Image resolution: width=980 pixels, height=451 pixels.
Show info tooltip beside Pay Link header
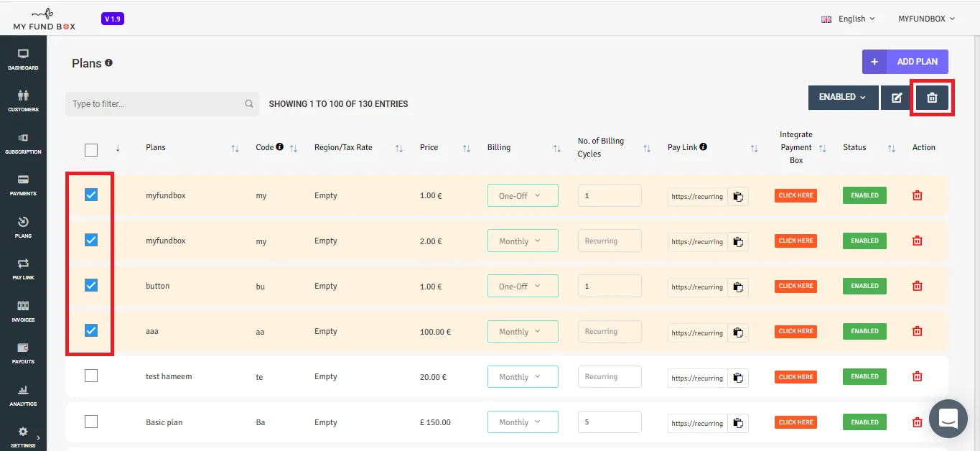pyautogui.click(x=704, y=147)
